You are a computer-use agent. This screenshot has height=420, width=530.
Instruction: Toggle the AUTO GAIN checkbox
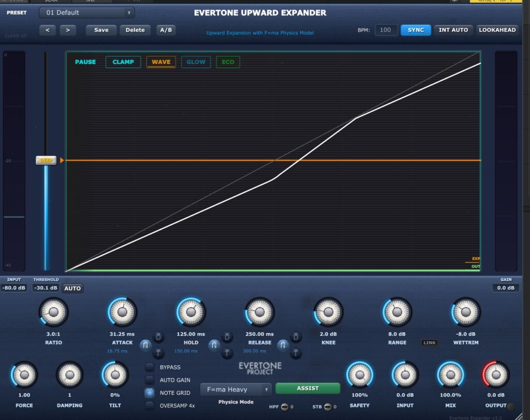point(150,380)
